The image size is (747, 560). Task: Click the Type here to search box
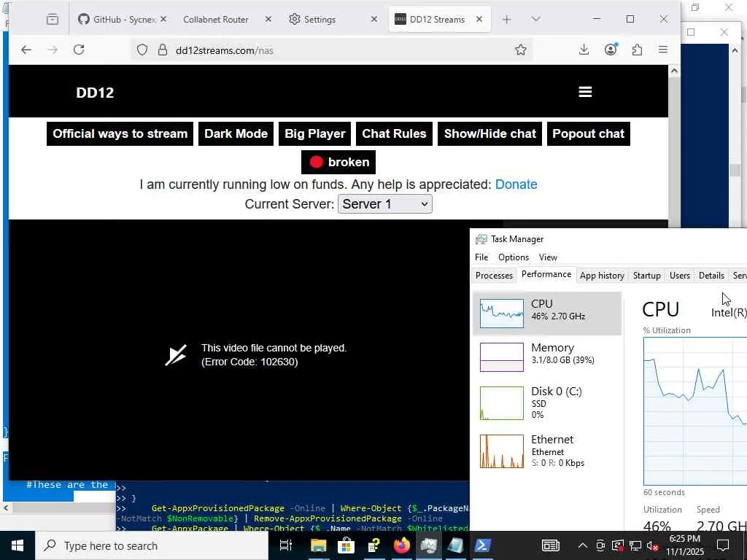pos(152,545)
